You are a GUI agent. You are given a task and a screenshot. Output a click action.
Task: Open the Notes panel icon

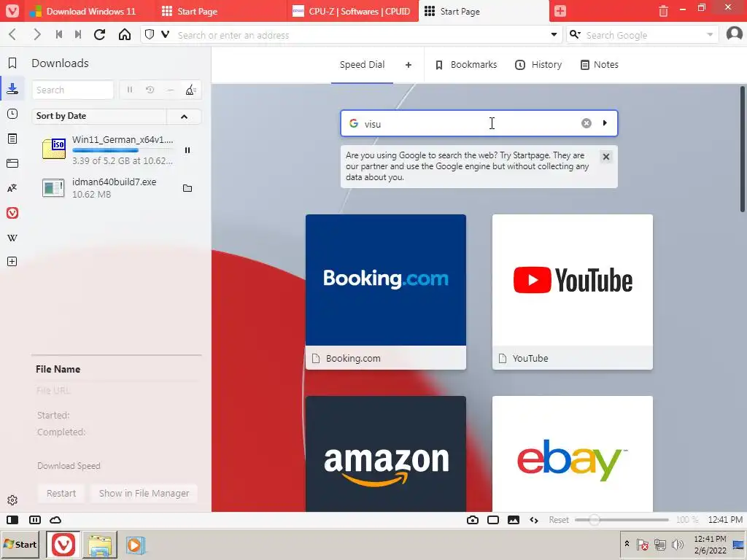(x=12, y=139)
